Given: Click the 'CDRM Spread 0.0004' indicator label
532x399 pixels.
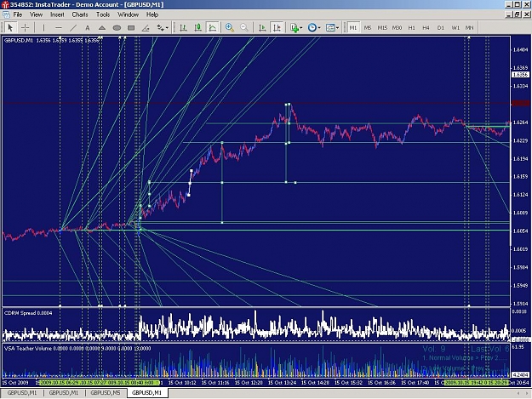Looking at the screenshot, I should (x=28, y=313).
